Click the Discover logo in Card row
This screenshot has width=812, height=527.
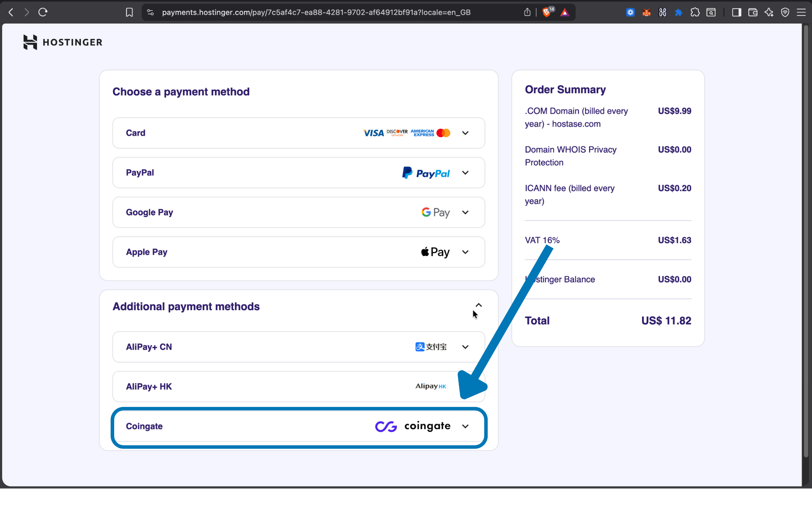click(x=397, y=133)
